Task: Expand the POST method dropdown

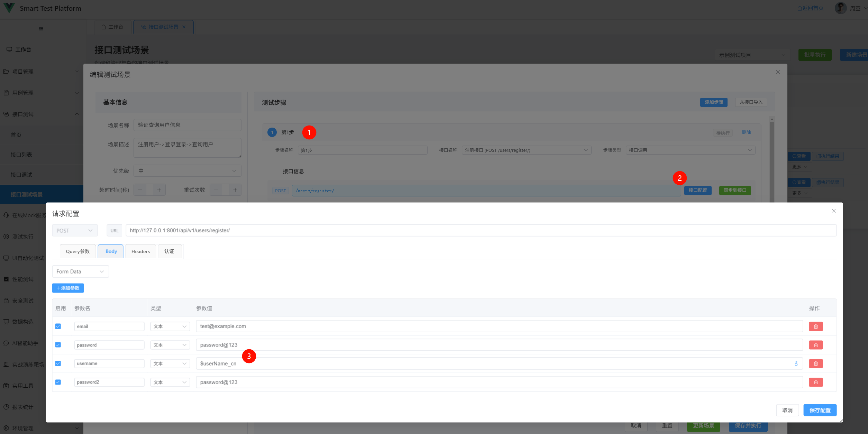Action: click(75, 231)
